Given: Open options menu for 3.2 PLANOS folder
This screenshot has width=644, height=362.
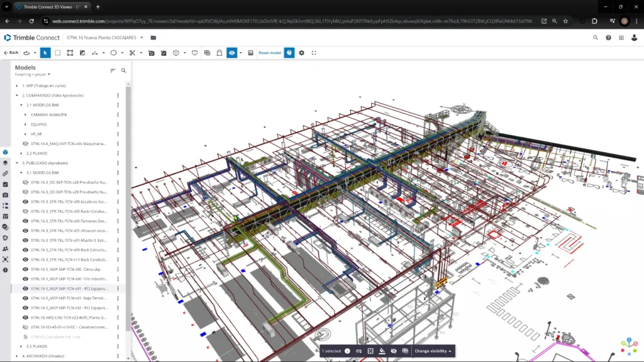Looking at the screenshot, I should [118, 346].
